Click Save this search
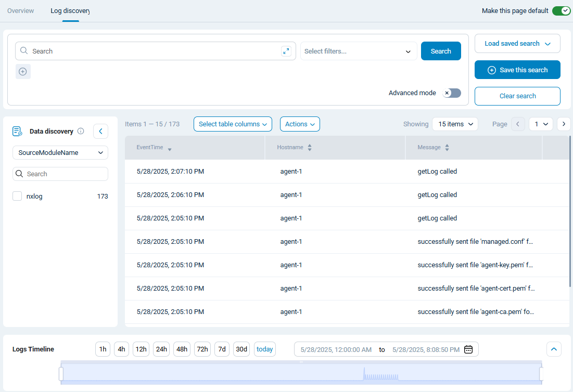The width and height of the screenshot is (573, 392). coord(517,69)
